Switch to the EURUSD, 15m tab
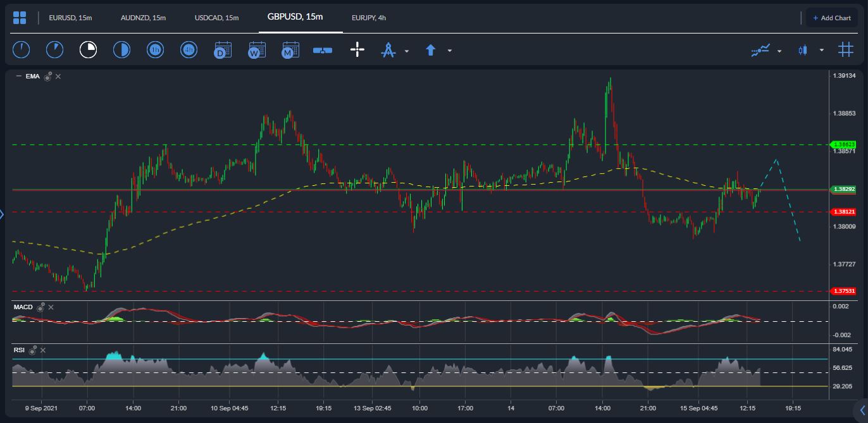This screenshot has height=423, width=868. [x=70, y=18]
